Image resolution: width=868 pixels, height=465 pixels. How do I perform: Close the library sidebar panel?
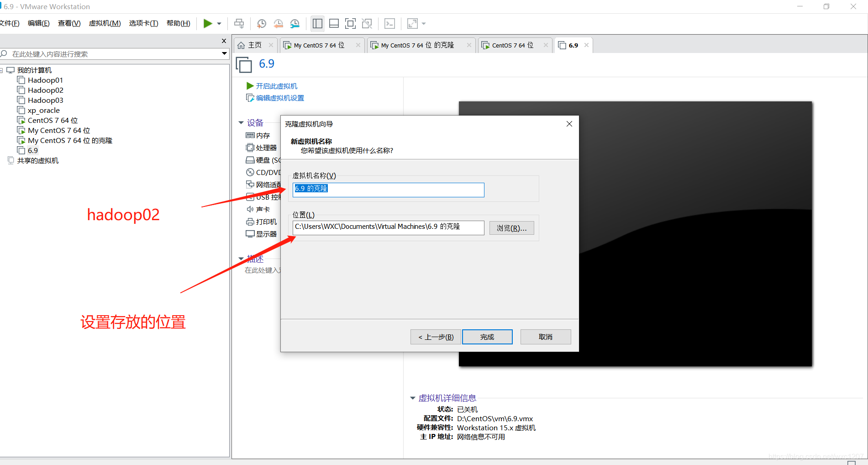click(x=224, y=41)
